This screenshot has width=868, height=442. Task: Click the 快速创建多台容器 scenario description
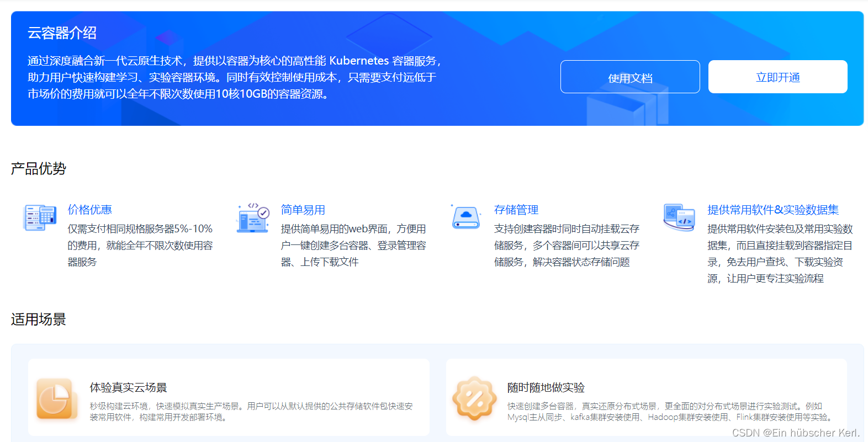[x=671, y=412]
